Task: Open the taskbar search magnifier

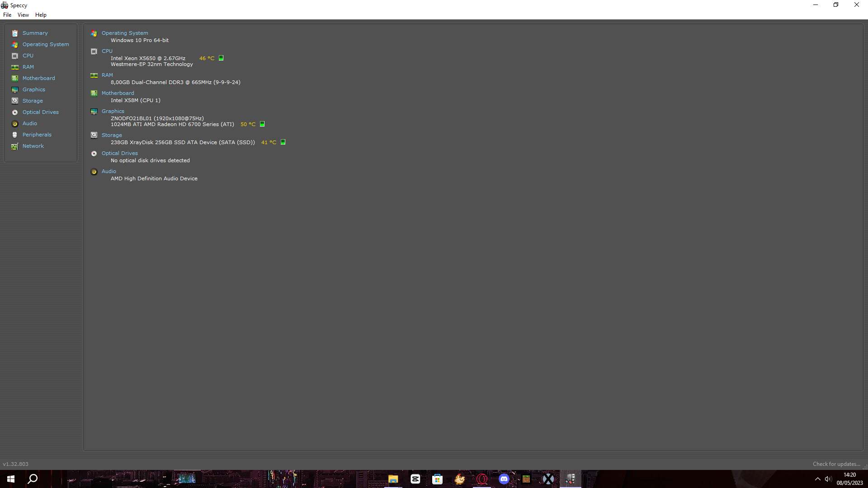Action: click(x=33, y=479)
